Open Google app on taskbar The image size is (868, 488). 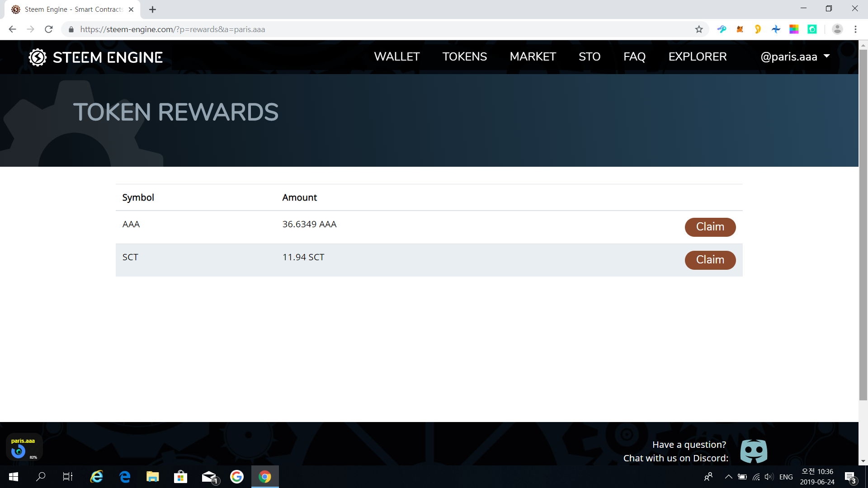[x=237, y=477]
